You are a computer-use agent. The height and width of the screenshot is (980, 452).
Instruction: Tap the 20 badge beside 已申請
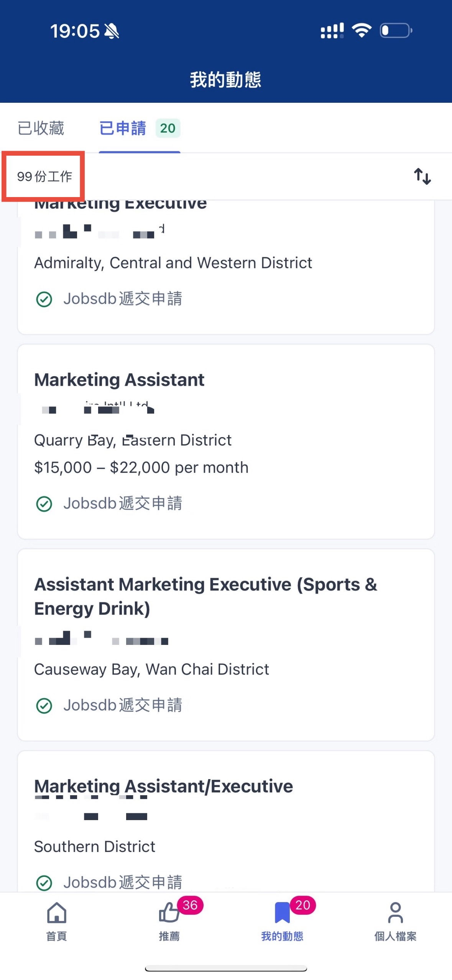click(x=168, y=128)
